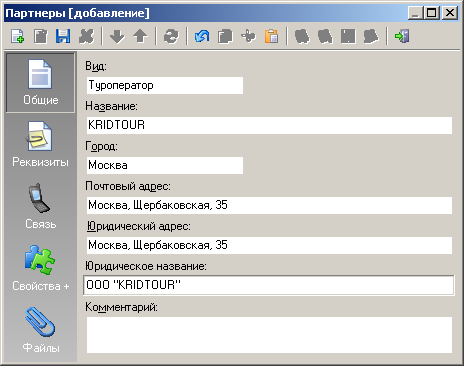Click inside the empty Комментарий text area
Viewport: 464px width, 366px height.
tap(269, 335)
